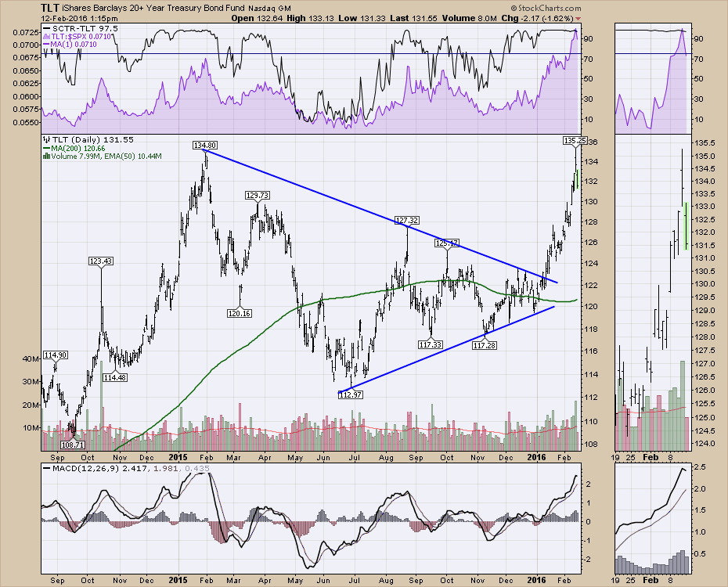
Task: Select the 135.25 high price label
Action: (575, 140)
